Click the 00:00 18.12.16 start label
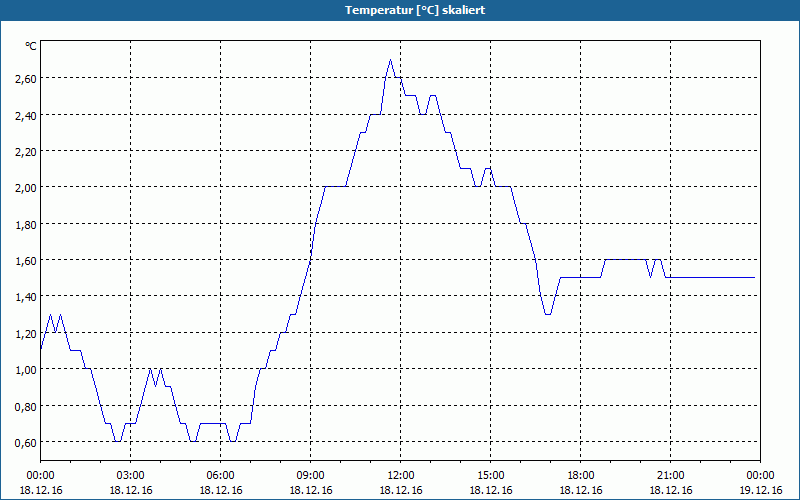This screenshot has height=500, width=800. (41, 483)
